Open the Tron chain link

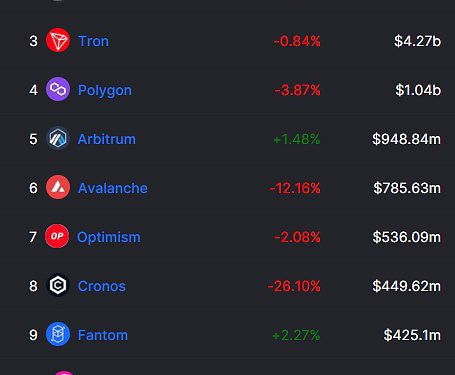coord(93,41)
